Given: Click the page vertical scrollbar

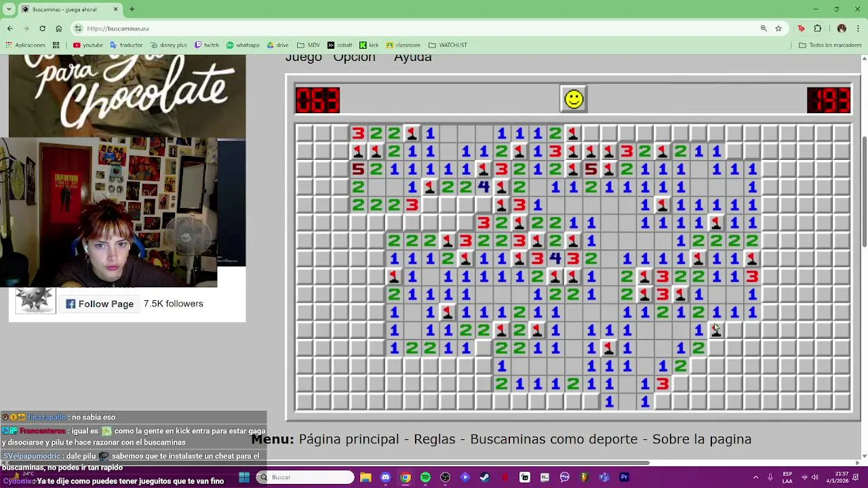Looking at the screenshot, I should click(x=864, y=191).
